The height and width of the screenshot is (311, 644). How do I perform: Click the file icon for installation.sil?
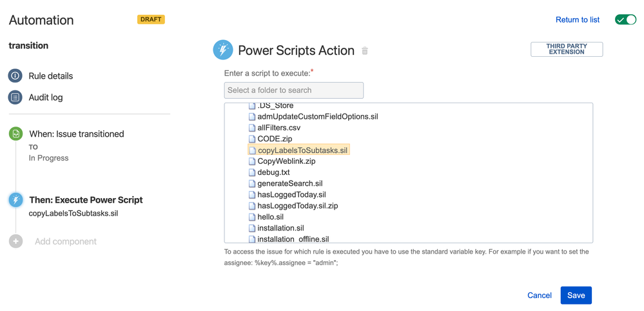click(252, 228)
